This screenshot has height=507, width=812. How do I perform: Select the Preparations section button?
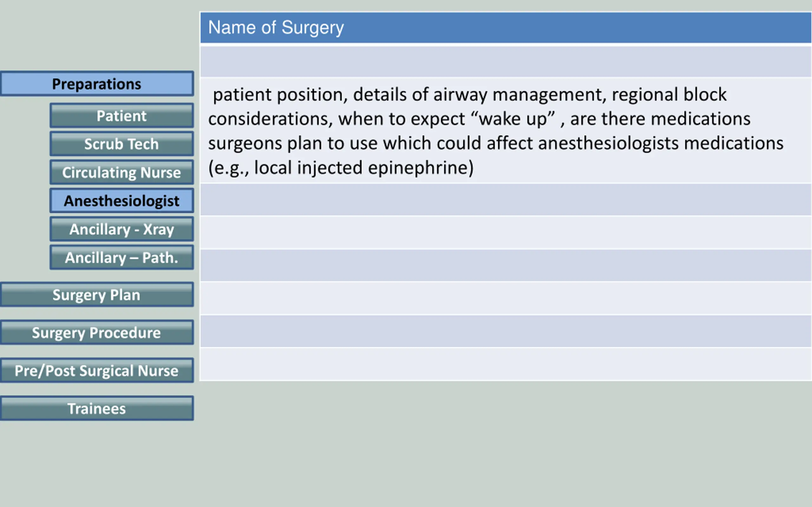click(x=97, y=84)
